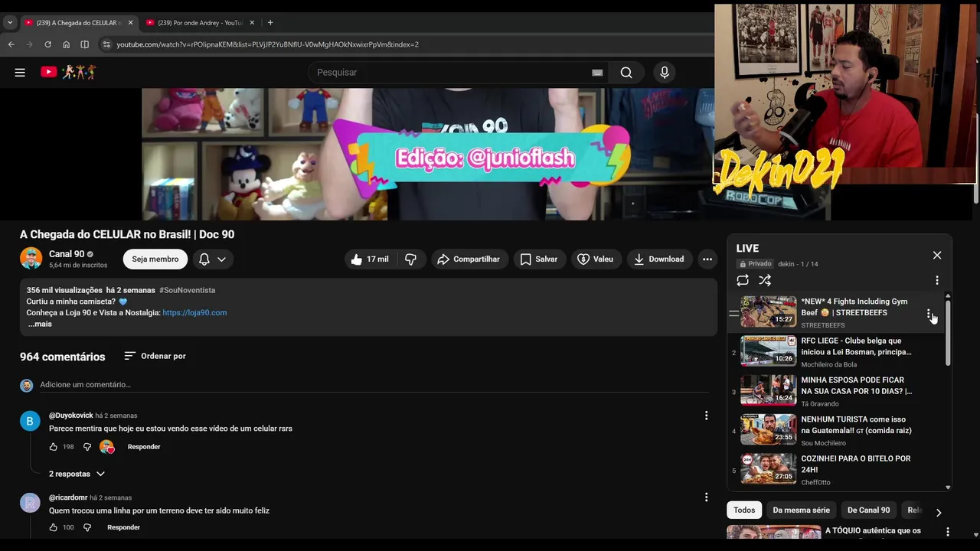Open options for A TÓQUIO autêntica video
This screenshot has height=551, width=980.
click(x=948, y=532)
